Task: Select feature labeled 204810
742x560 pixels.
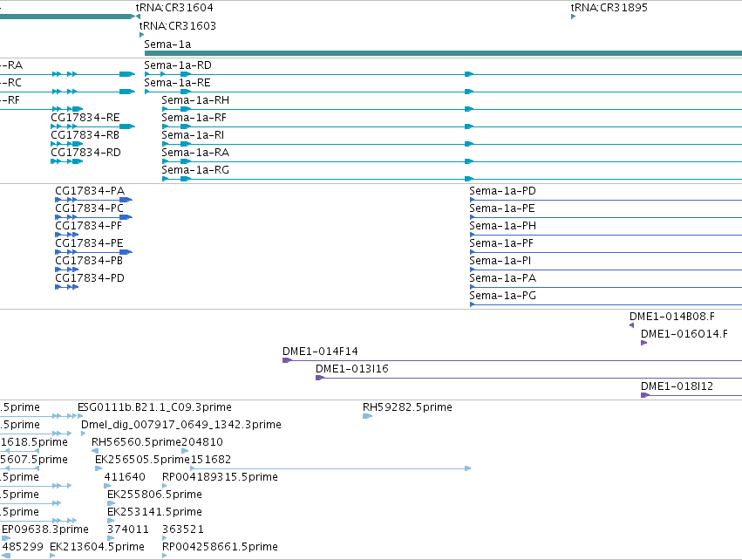Action: click(x=202, y=442)
